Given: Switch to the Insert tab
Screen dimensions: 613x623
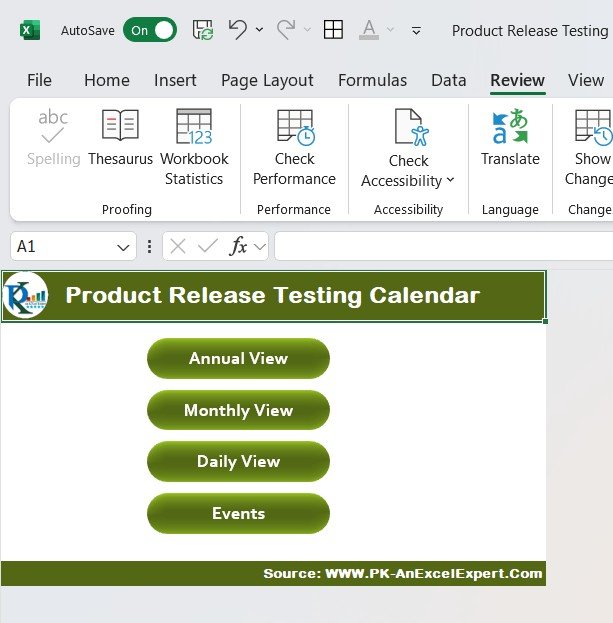Looking at the screenshot, I should click(175, 80).
